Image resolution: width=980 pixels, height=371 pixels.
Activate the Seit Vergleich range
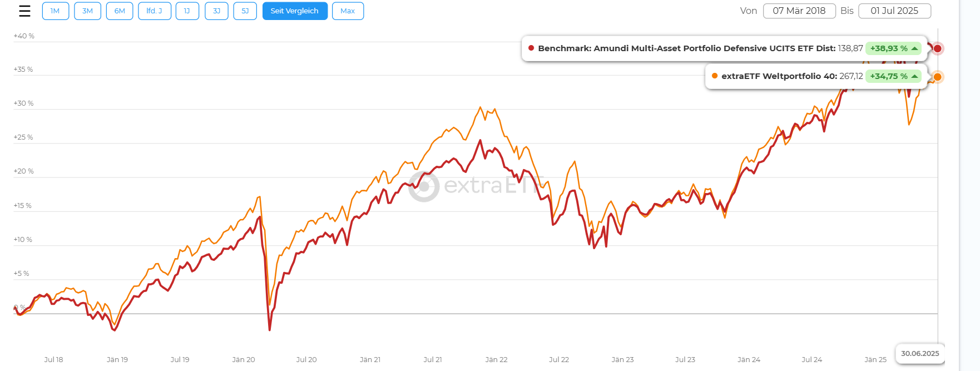point(294,11)
